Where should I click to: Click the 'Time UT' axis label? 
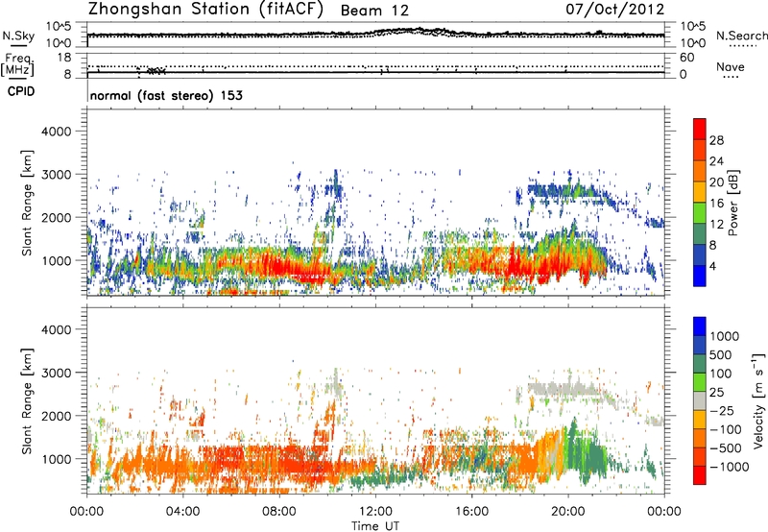click(x=375, y=526)
